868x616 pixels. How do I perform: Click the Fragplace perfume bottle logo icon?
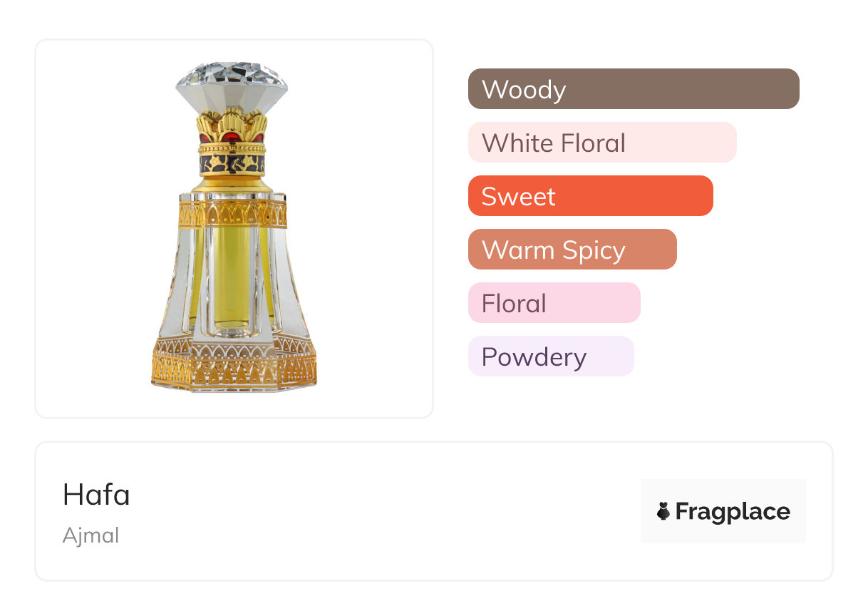click(x=663, y=511)
